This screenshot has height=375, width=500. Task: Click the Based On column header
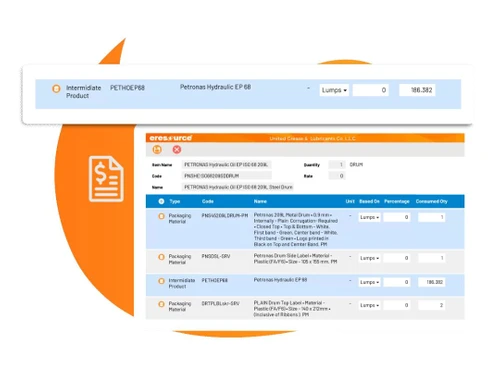[369, 201]
